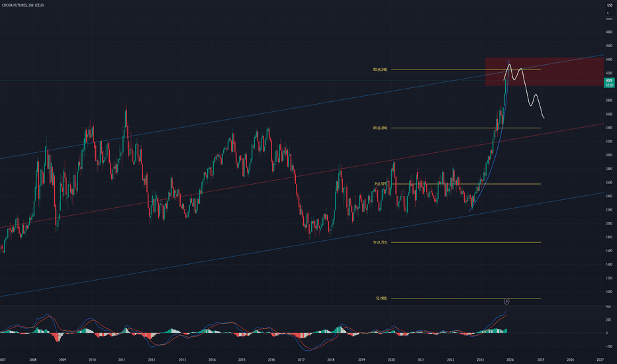Click the 1000 price scale label

609,292
